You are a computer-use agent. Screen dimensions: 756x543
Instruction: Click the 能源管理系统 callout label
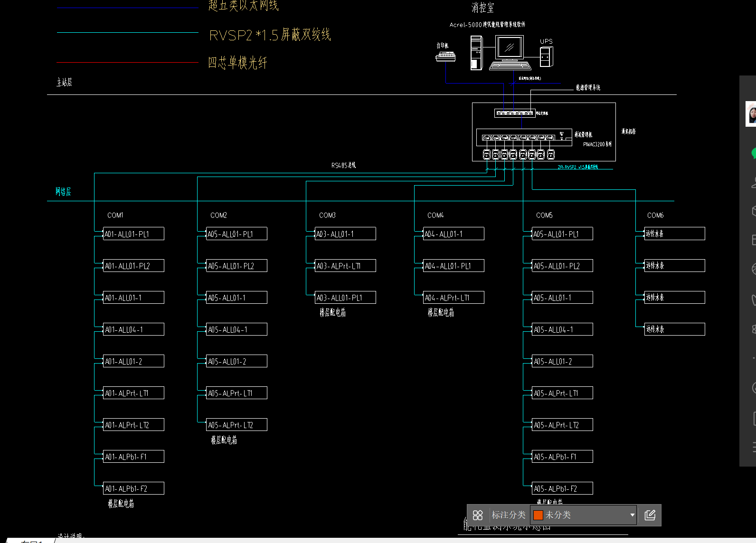(x=588, y=87)
